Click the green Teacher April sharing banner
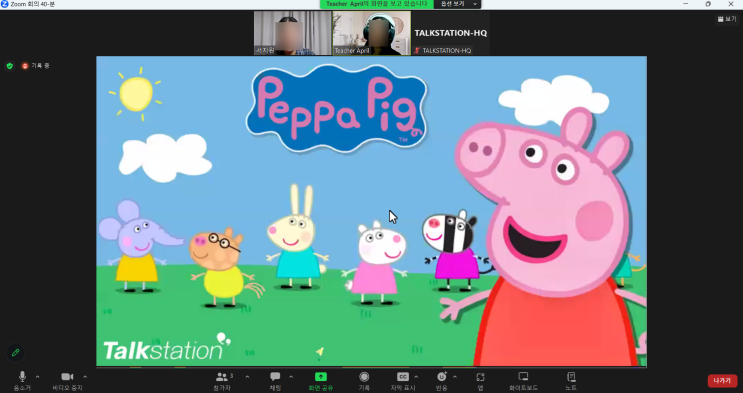 pyautogui.click(x=377, y=4)
